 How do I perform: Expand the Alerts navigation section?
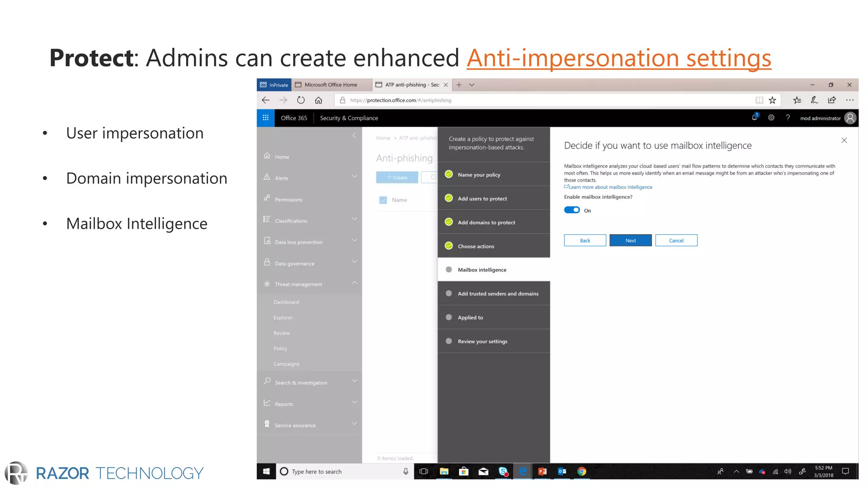(354, 176)
